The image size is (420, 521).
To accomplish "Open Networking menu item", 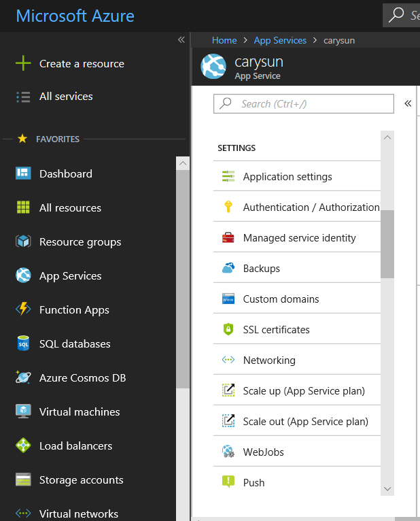I will coord(297,360).
